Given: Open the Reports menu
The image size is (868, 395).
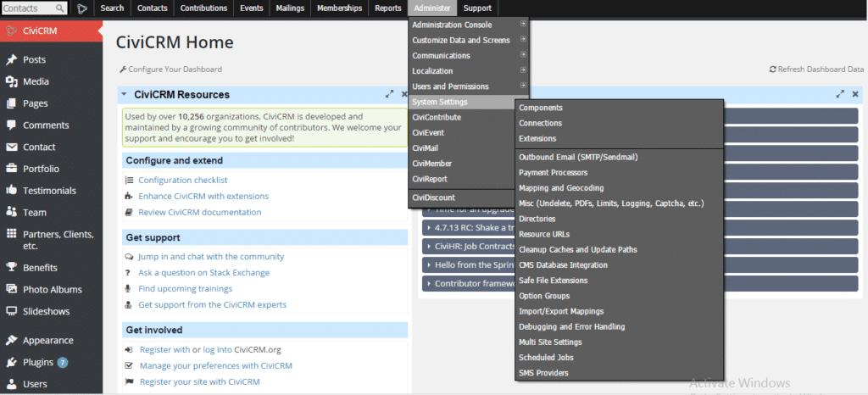Looking at the screenshot, I should tap(388, 8).
